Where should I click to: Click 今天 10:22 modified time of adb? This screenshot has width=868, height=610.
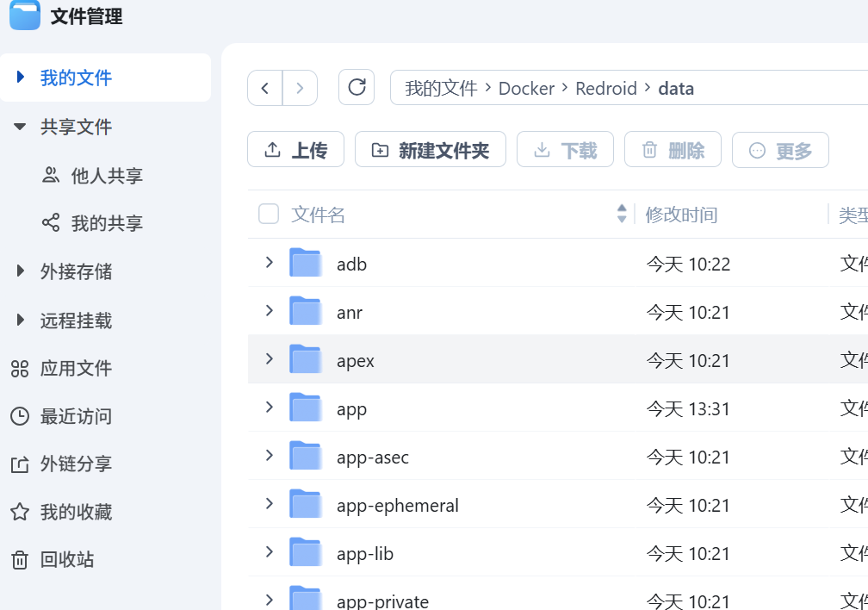[x=688, y=265]
